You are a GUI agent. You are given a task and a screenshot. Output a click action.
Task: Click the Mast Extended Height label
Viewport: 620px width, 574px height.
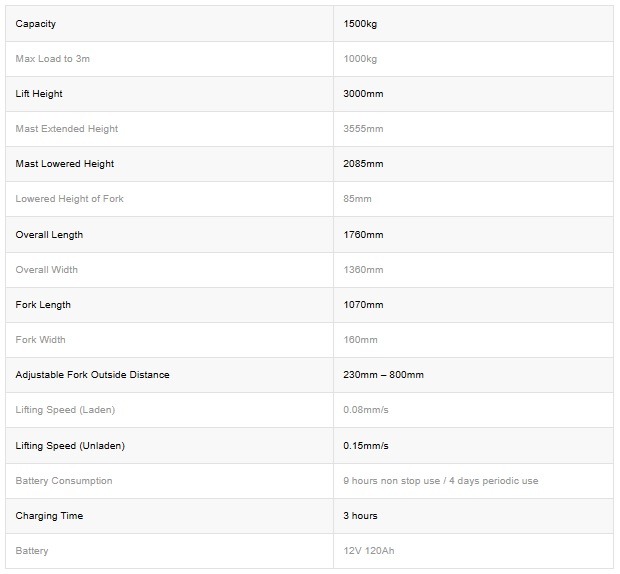point(67,129)
